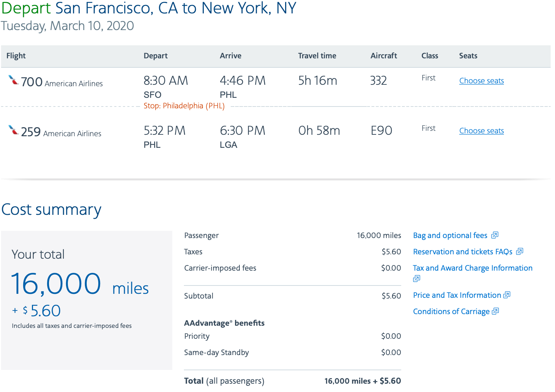Click the Class column header
555x392 pixels.
pos(430,56)
